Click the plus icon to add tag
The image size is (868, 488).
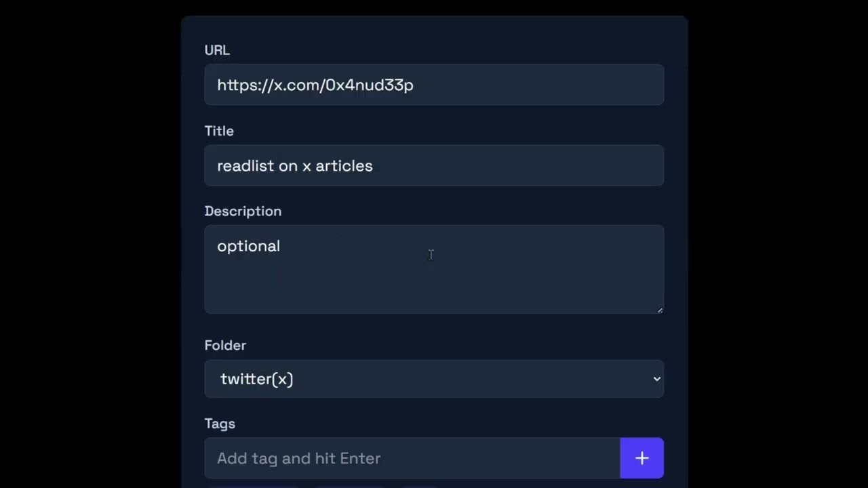pyautogui.click(x=642, y=458)
